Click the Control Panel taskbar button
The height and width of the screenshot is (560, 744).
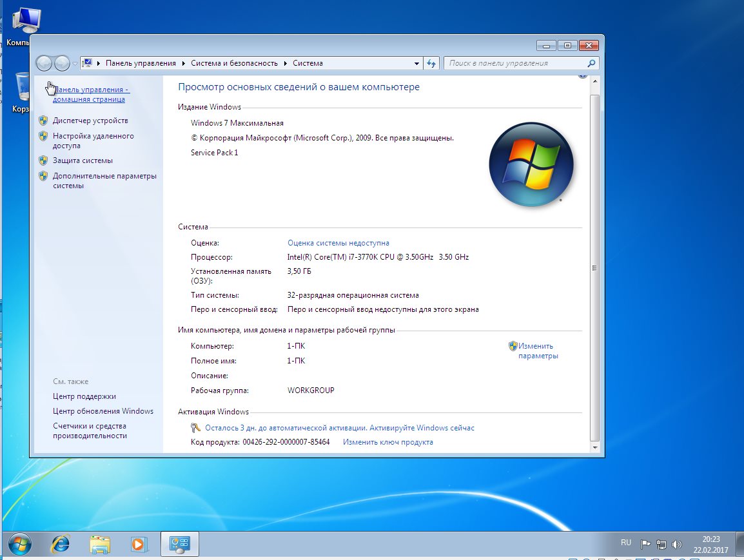point(179,544)
